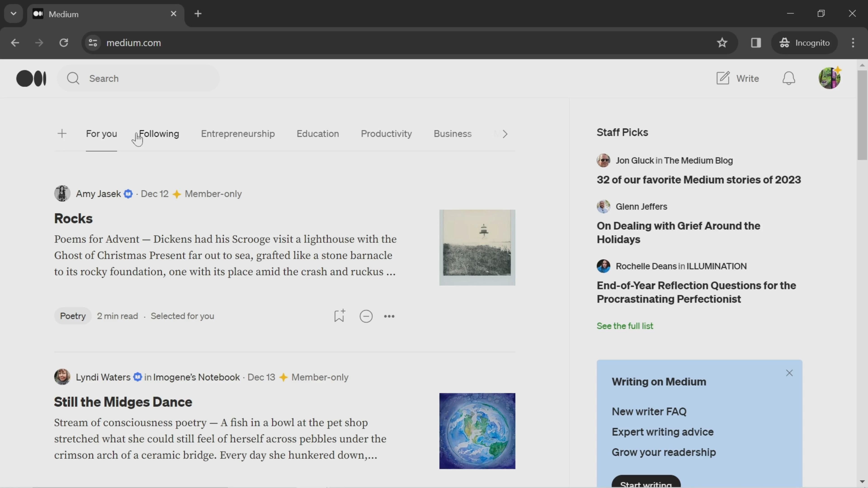
Task: Open the tab search dropdown
Action: pos(14,14)
